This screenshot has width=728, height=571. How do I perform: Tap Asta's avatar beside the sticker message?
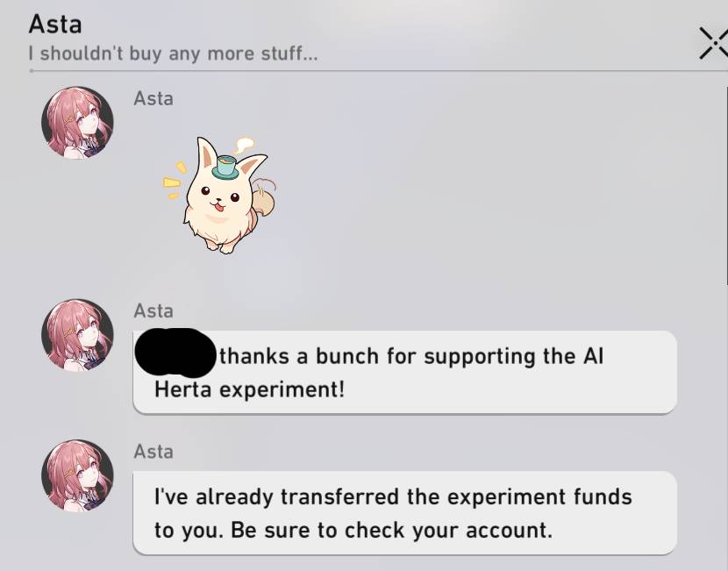click(77, 123)
